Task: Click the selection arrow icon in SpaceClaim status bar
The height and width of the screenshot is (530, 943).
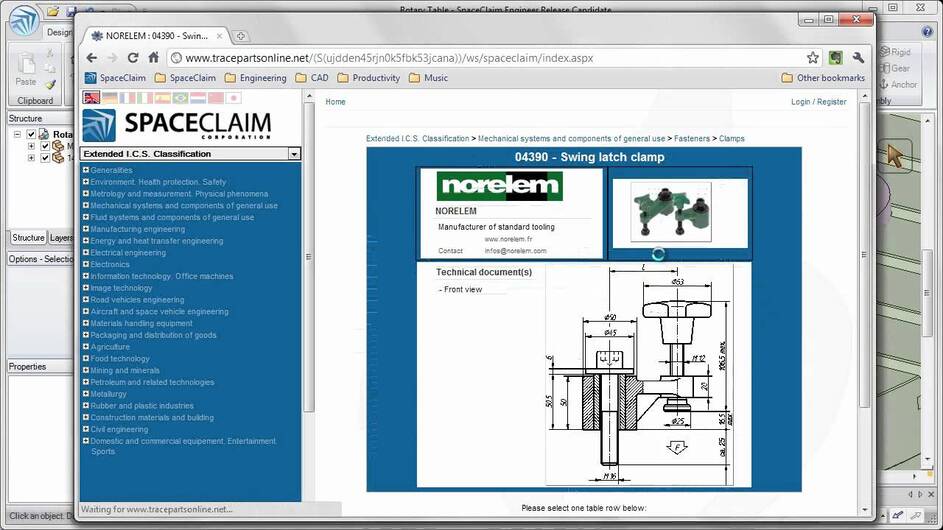Action: click(896, 515)
